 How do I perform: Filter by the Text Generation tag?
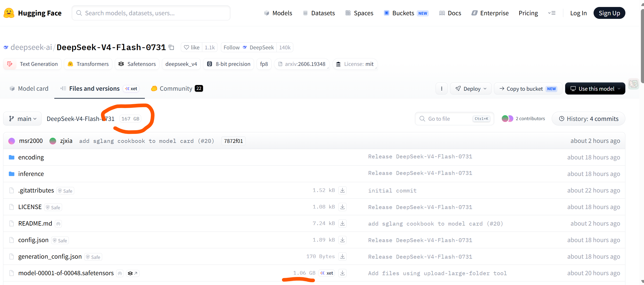tap(32, 64)
